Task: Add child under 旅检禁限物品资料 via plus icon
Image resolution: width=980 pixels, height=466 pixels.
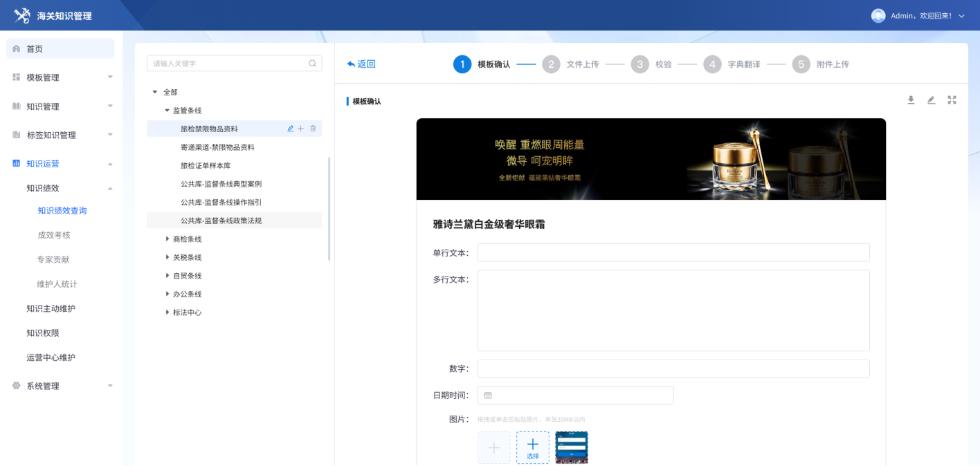Action: pyautogui.click(x=301, y=129)
